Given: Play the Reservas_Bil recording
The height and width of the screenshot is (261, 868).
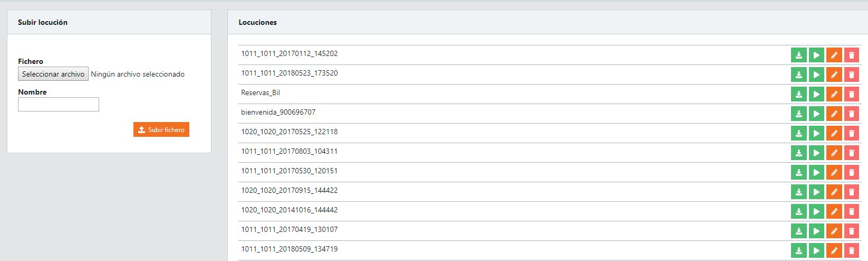Looking at the screenshot, I should click(816, 94).
